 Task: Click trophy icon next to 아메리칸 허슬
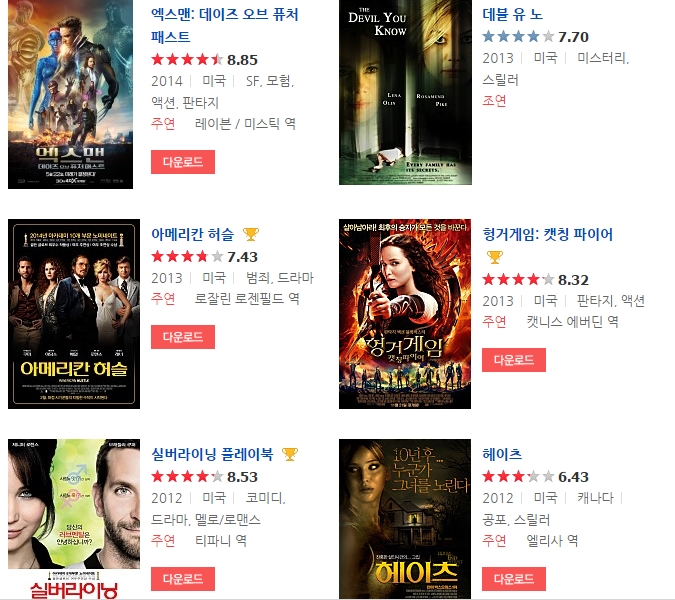pos(251,234)
